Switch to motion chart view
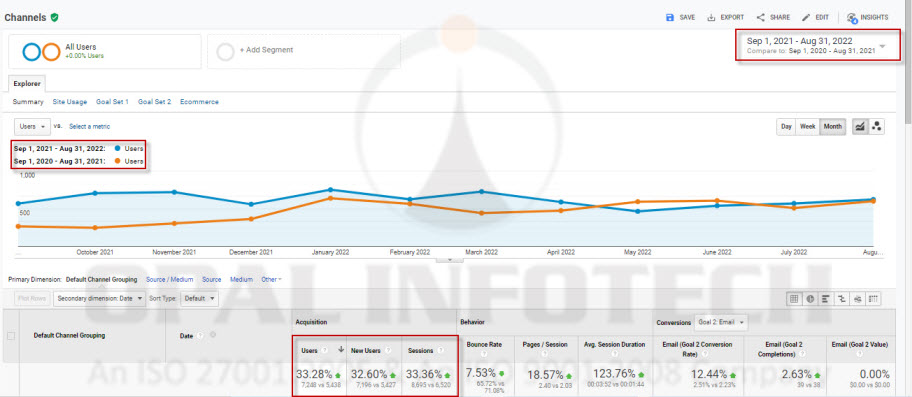 click(x=877, y=126)
